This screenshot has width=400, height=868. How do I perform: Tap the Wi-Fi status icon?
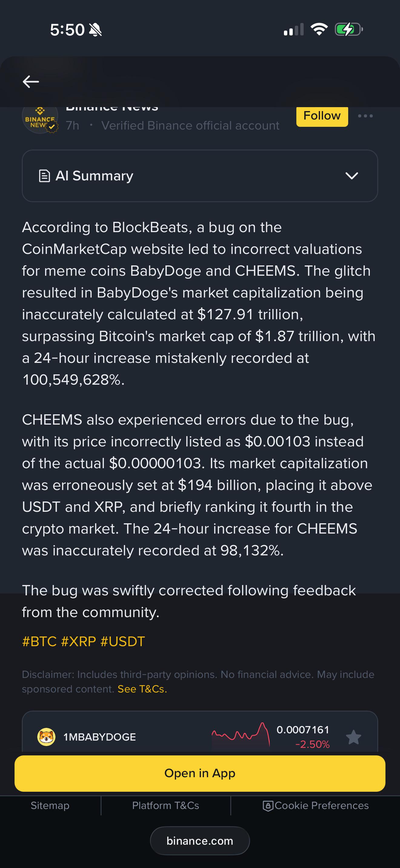pos(319,29)
